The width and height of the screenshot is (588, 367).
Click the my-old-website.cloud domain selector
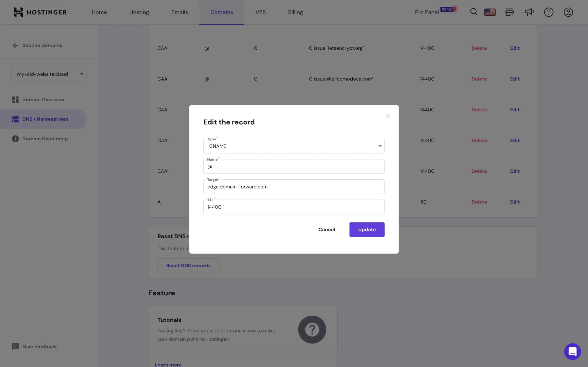[x=49, y=74]
